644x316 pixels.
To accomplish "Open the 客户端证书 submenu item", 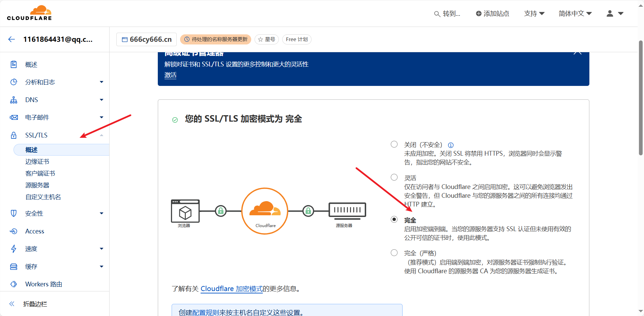I will click(40, 173).
